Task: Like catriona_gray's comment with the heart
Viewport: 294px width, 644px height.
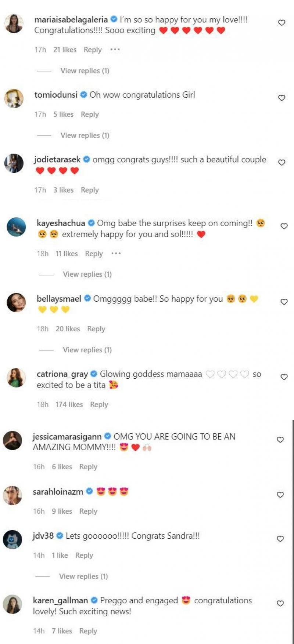Action: [284, 377]
